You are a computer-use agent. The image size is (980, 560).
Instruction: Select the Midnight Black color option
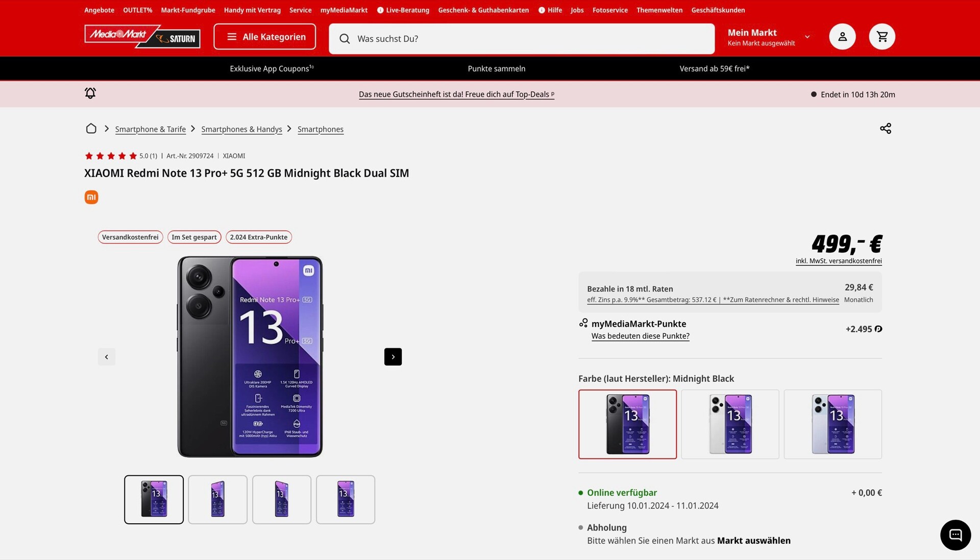point(627,424)
